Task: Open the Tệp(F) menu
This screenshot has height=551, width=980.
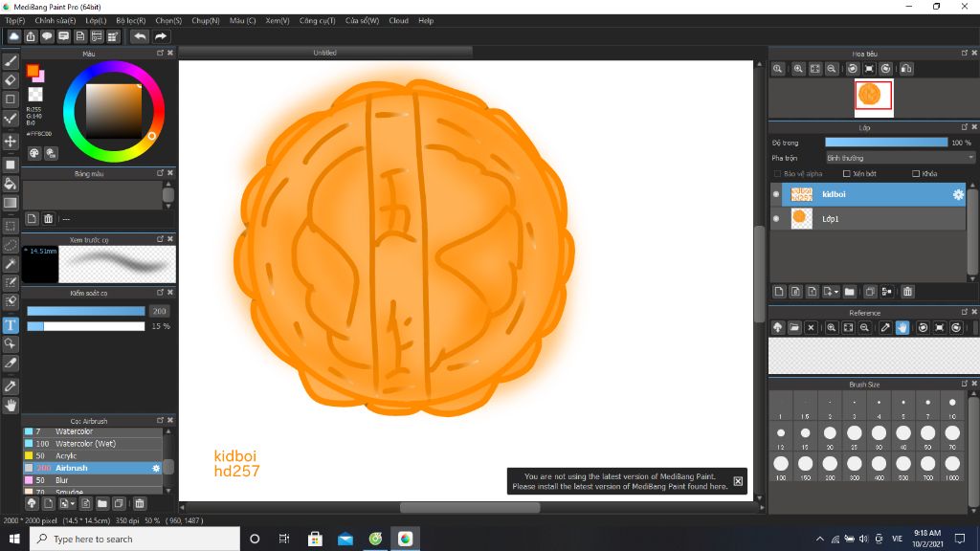Action: (x=15, y=21)
